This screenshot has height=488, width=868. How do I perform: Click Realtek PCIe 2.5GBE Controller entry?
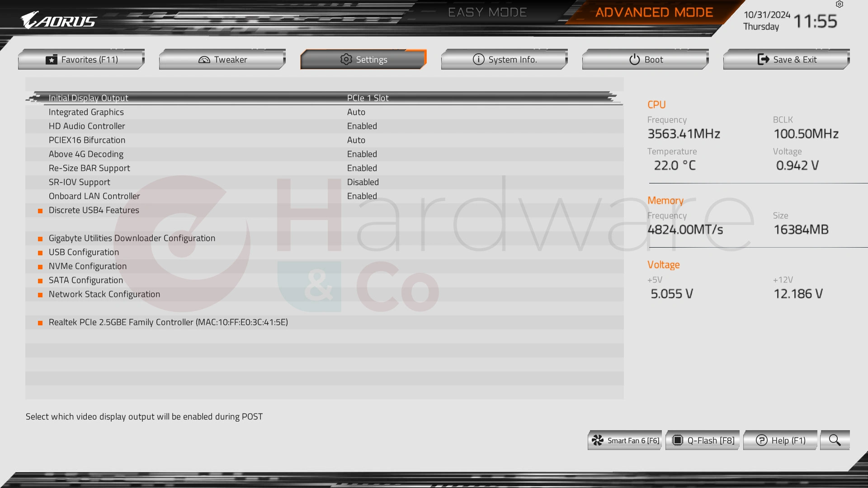[x=168, y=322]
